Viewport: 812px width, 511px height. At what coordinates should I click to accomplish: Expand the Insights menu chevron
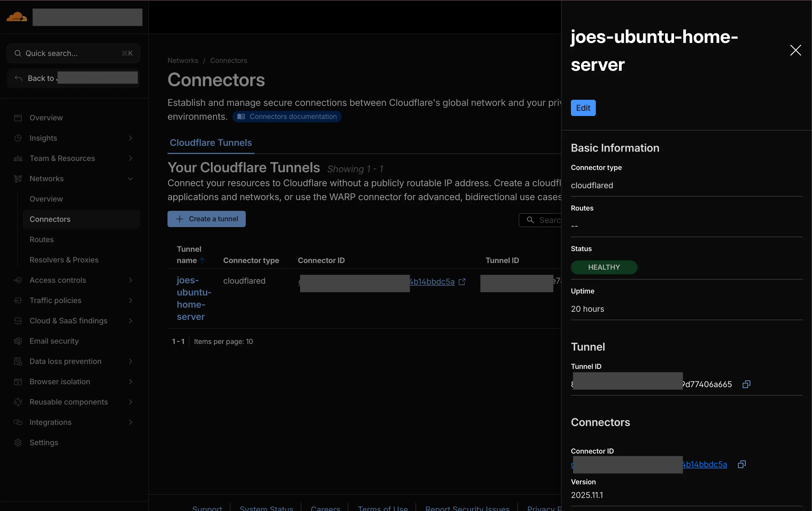coord(130,138)
